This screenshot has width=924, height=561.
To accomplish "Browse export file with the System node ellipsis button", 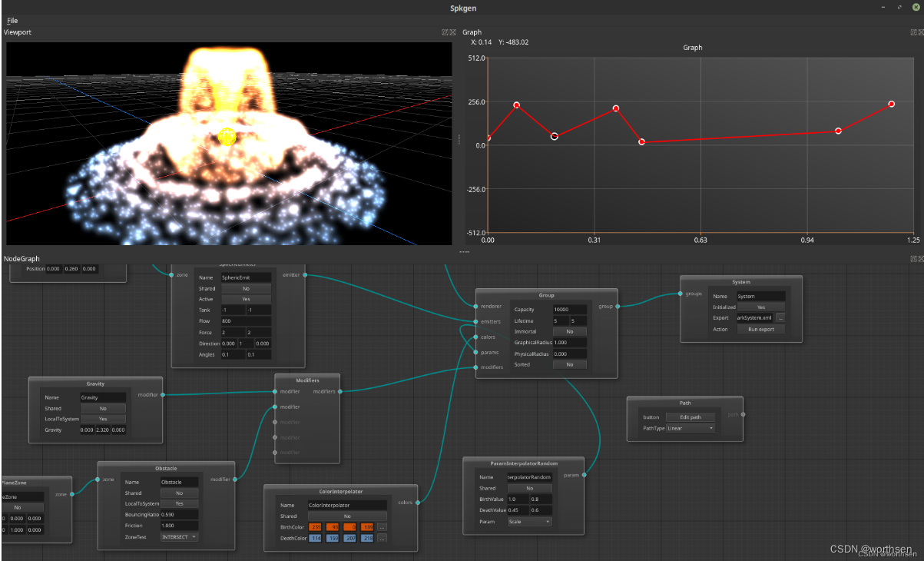I will click(780, 317).
